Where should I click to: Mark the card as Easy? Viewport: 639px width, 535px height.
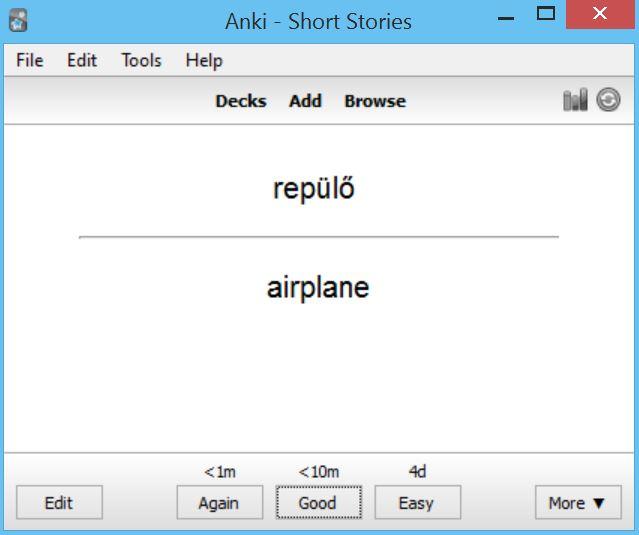tap(418, 502)
